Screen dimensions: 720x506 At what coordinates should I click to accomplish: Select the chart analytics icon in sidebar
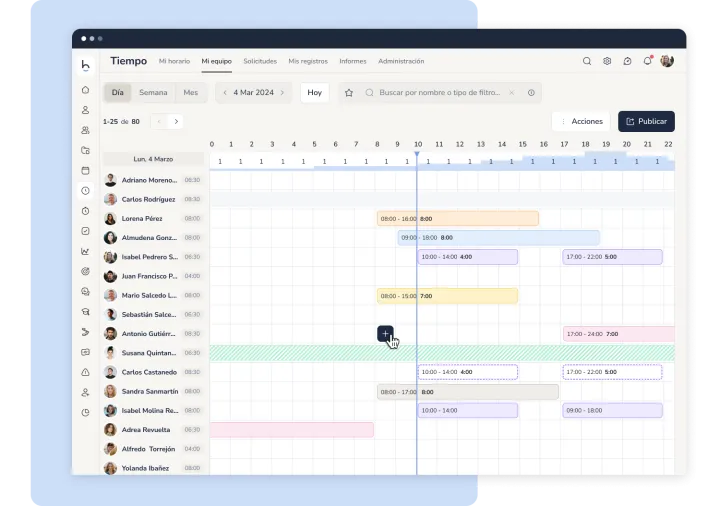point(85,251)
